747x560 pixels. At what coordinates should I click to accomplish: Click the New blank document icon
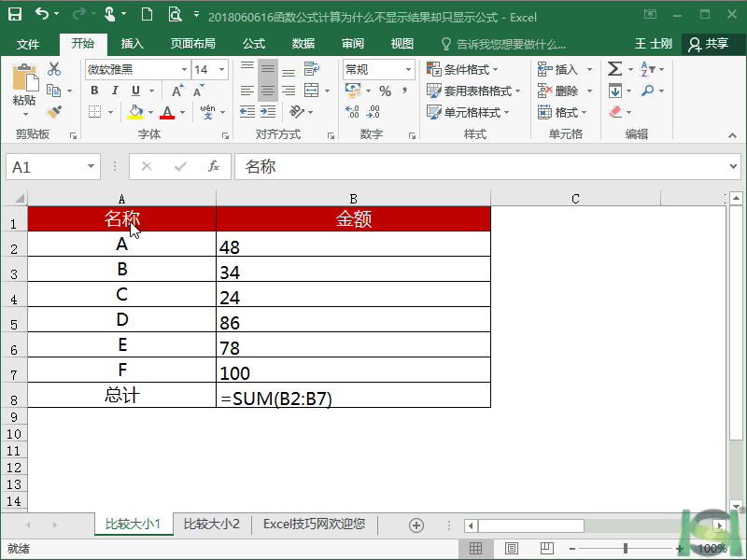coord(148,14)
